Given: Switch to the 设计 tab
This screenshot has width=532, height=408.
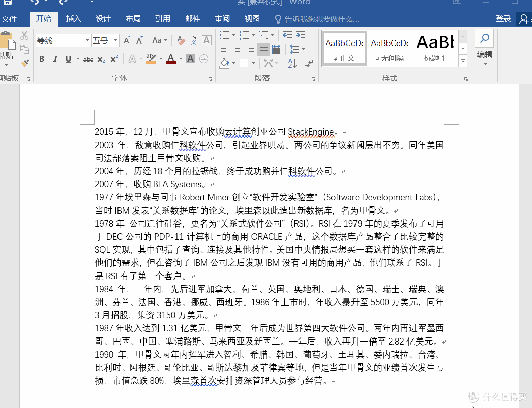Looking at the screenshot, I should pos(103,19).
